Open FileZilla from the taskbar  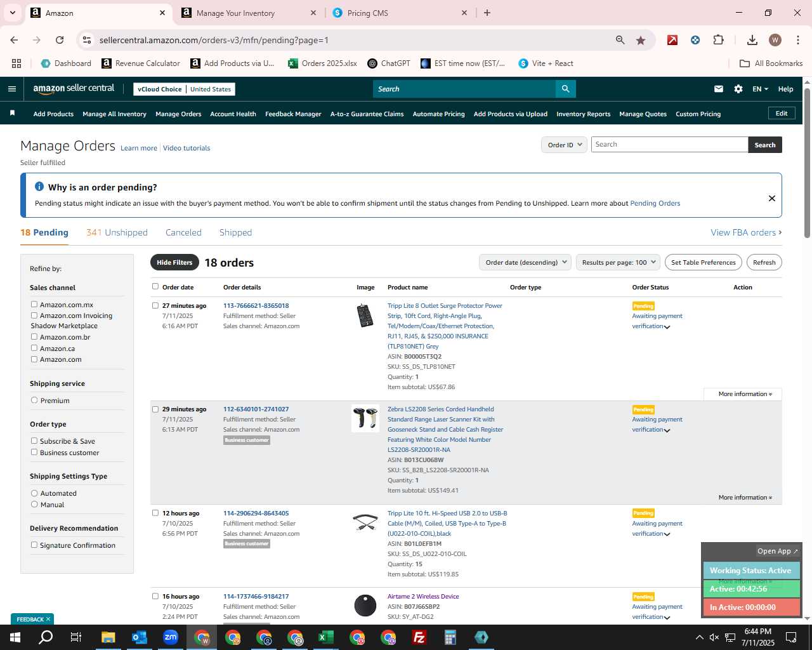419,637
